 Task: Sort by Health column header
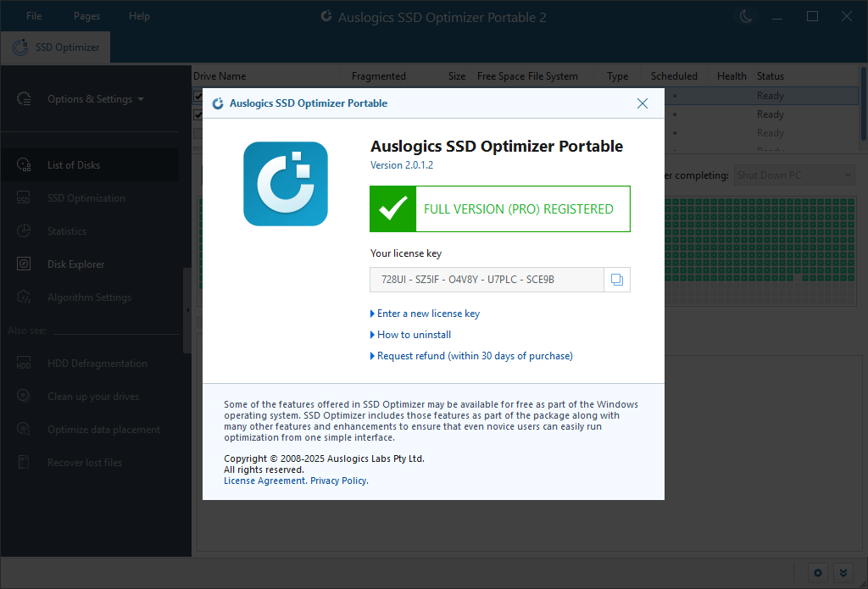(732, 76)
